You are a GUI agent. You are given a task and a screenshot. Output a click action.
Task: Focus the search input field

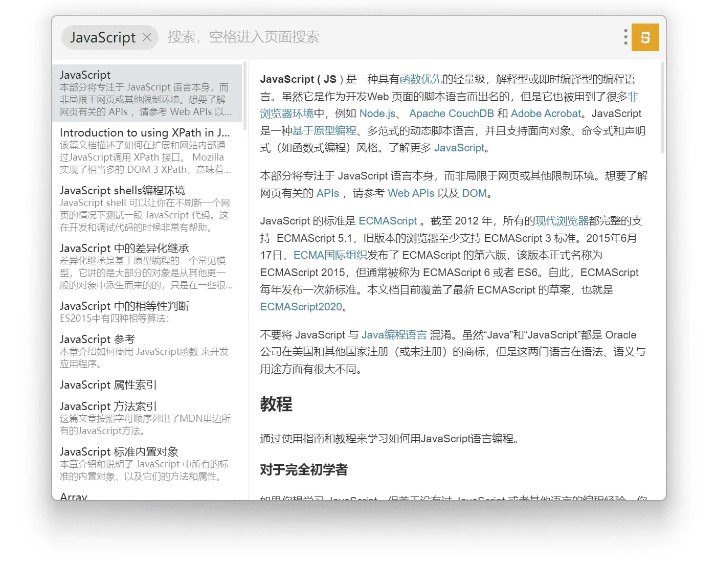pos(389,37)
